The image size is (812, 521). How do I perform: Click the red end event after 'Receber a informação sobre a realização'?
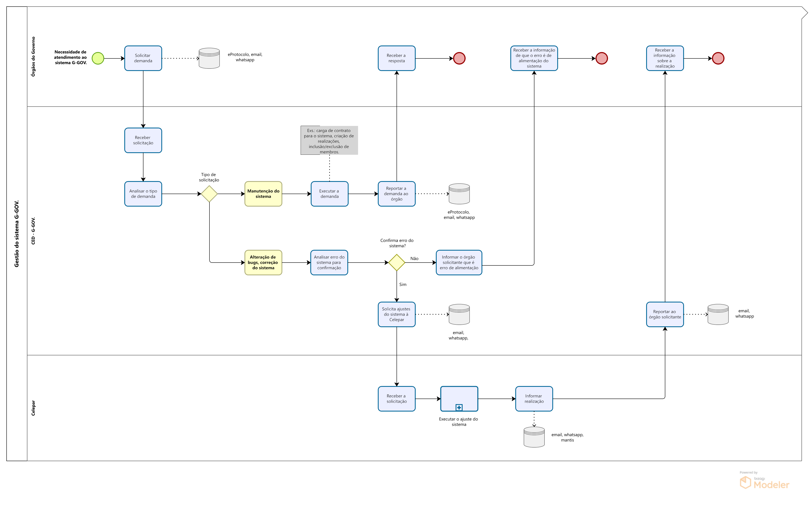pyautogui.click(x=718, y=58)
